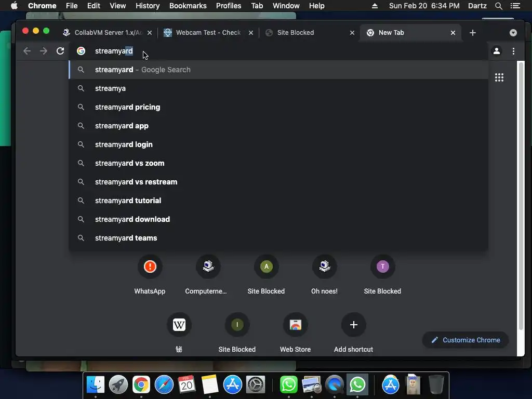Open System Preferences from the Dock
532x399 pixels.
(255, 384)
